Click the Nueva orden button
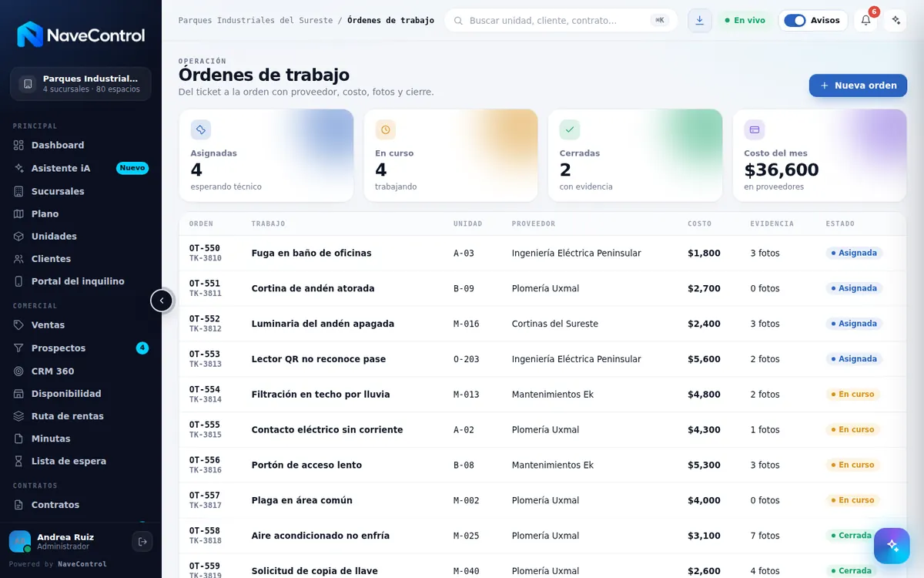Screen dimensions: 924x578 pos(858,86)
